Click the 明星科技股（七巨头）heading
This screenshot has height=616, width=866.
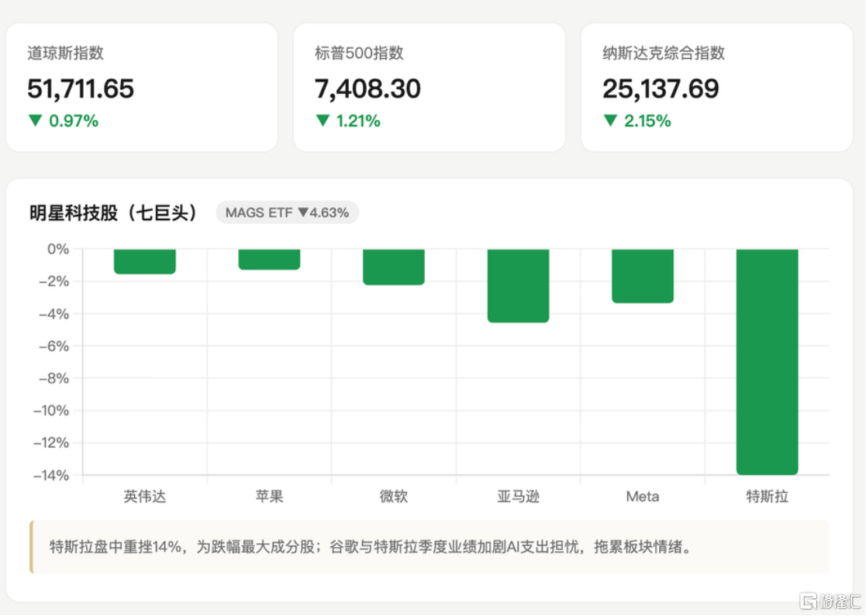(x=113, y=212)
